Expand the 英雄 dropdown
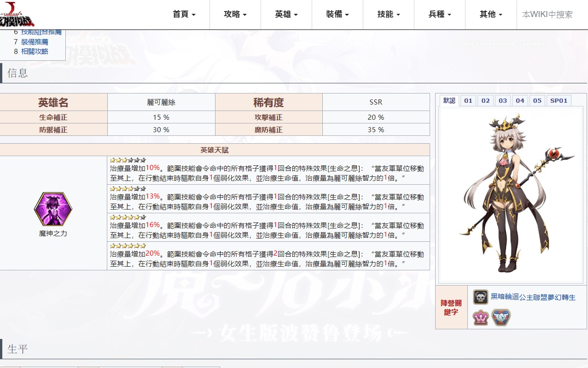This screenshot has height=368, width=588. [286, 14]
